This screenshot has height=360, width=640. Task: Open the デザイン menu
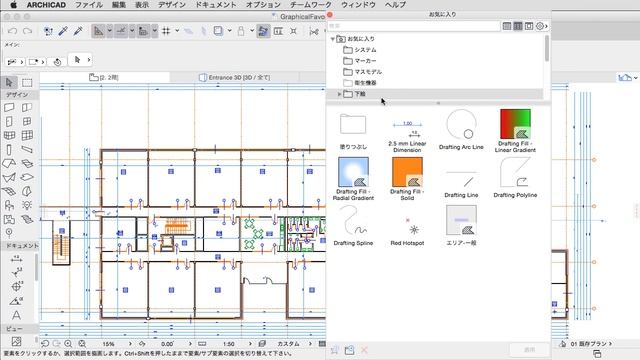(171, 5)
